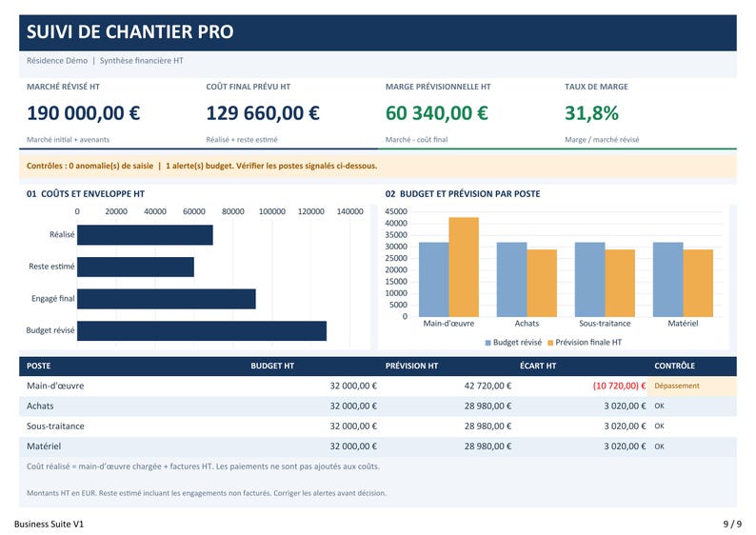Click Sous-traitance 3 020,00 € écart cell
Screen dimensions: 756x535
625,426
